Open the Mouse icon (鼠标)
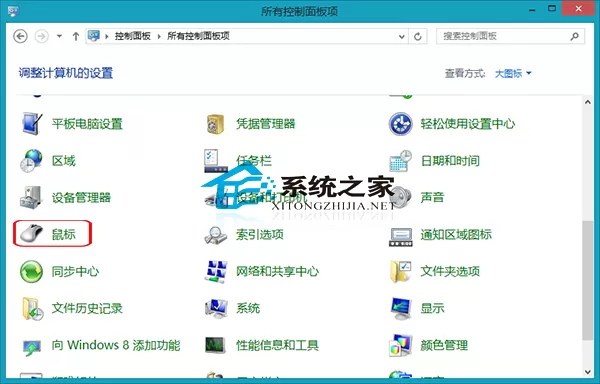 click(31, 233)
